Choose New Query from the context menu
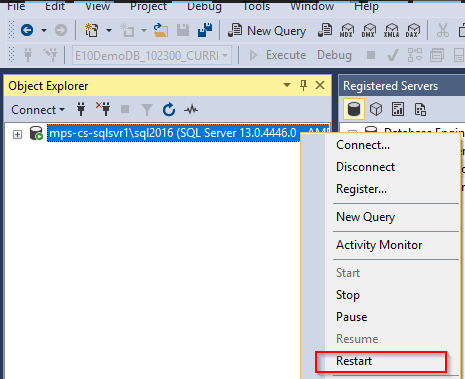465x379 pixels. (365, 217)
